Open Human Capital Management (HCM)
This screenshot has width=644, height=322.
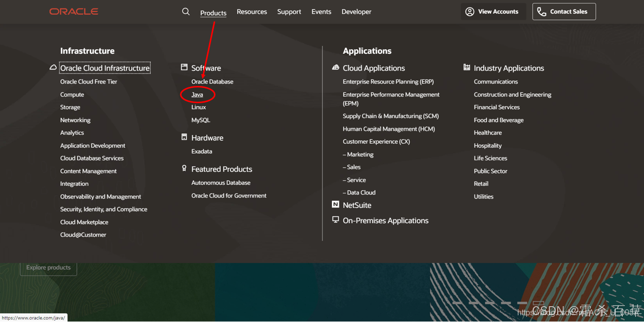pyautogui.click(x=389, y=129)
